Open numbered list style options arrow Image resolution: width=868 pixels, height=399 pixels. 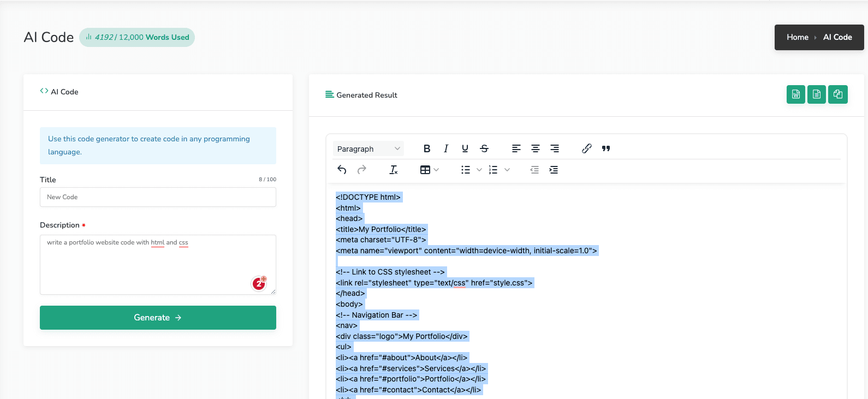pyautogui.click(x=507, y=170)
